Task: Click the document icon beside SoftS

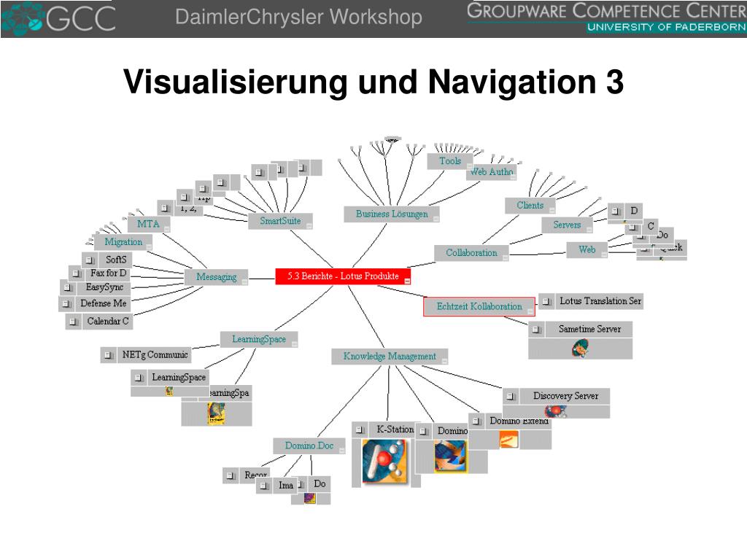Action: tap(90, 260)
